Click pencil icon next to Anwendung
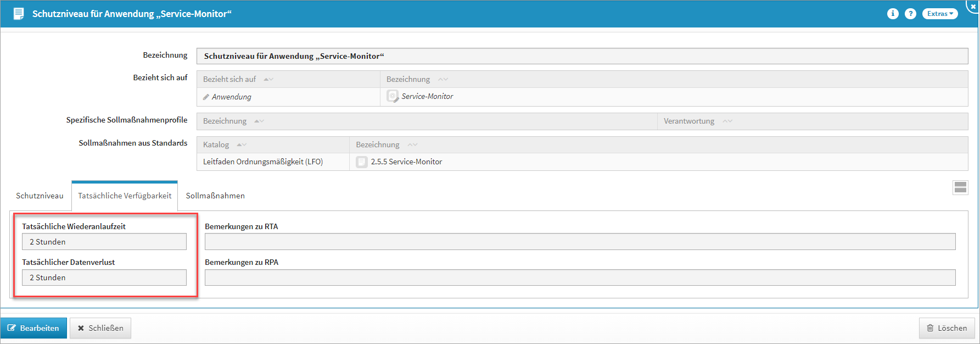The height and width of the screenshot is (344, 980). pos(206,97)
